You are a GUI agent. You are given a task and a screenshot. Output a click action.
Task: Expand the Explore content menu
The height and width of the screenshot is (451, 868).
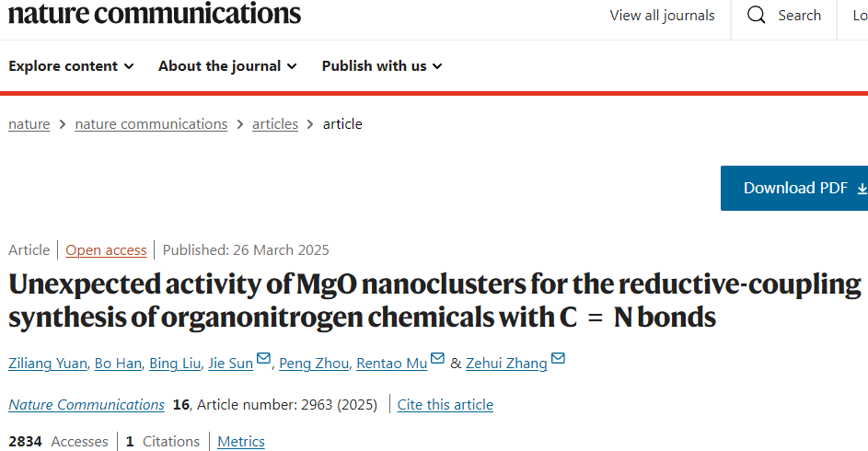coord(71,66)
